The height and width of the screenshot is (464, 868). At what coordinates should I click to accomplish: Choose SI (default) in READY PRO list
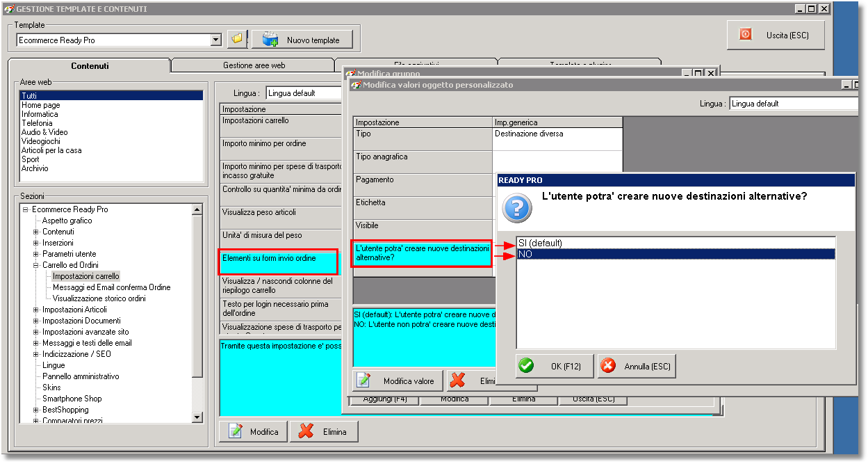(675, 243)
